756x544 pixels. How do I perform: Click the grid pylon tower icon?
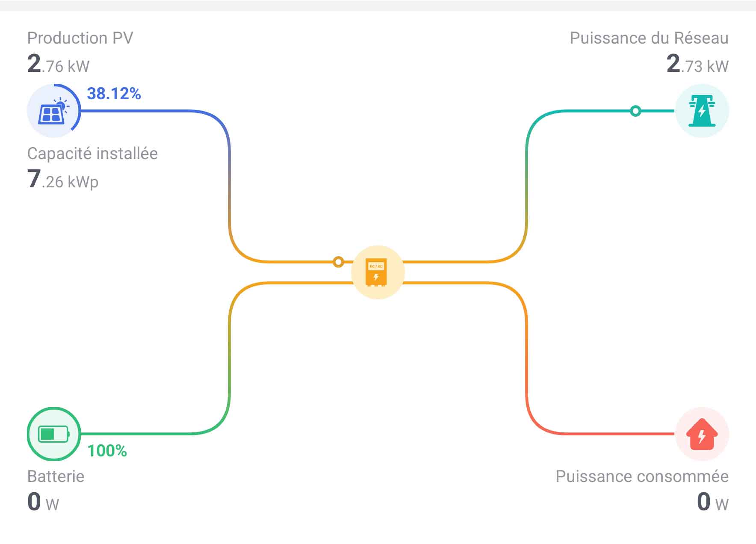tap(702, 111)
